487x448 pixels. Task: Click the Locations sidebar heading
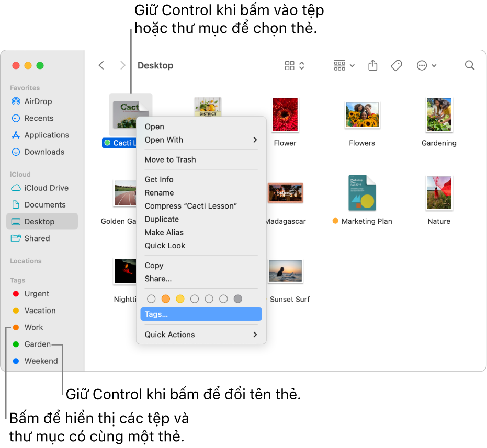(x=26, y=261)
